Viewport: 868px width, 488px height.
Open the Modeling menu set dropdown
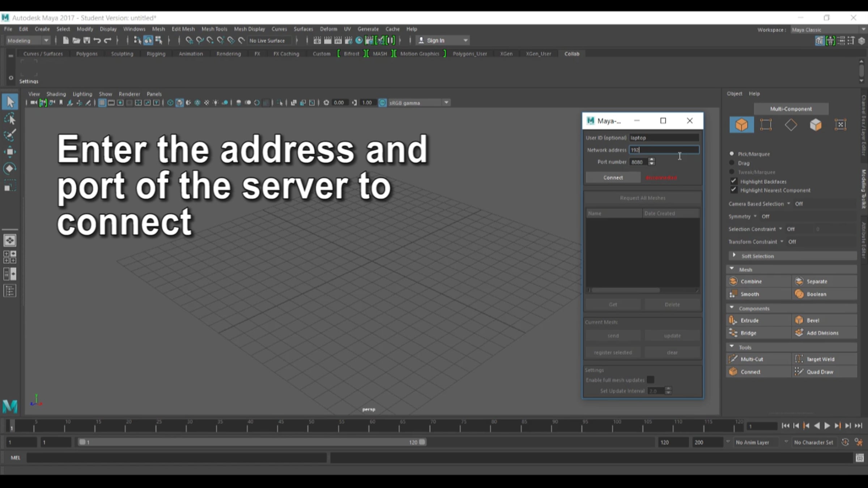click(28, 40)
